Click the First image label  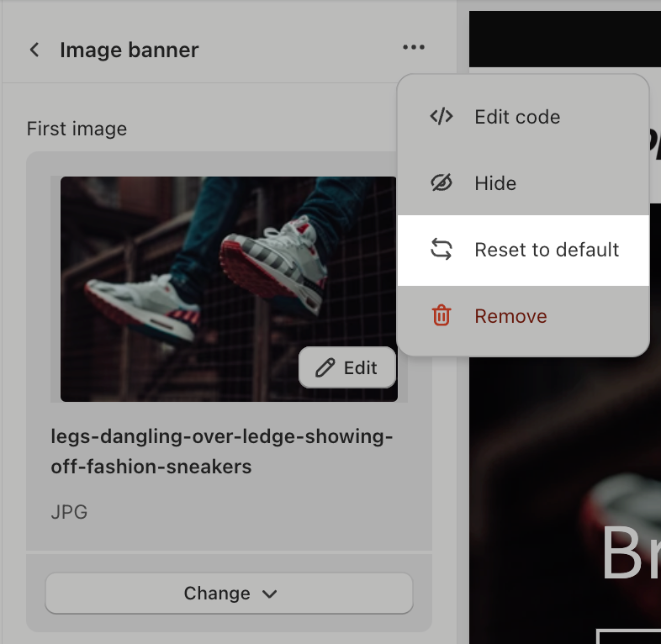(x=77, y=129)
